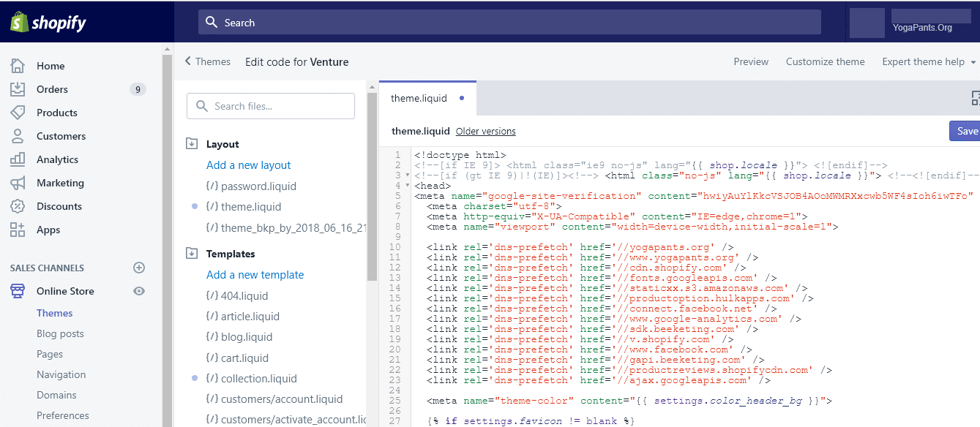Open the Expert theme help dropdown
The image size is (980, 427).
(x=929, y=61)
